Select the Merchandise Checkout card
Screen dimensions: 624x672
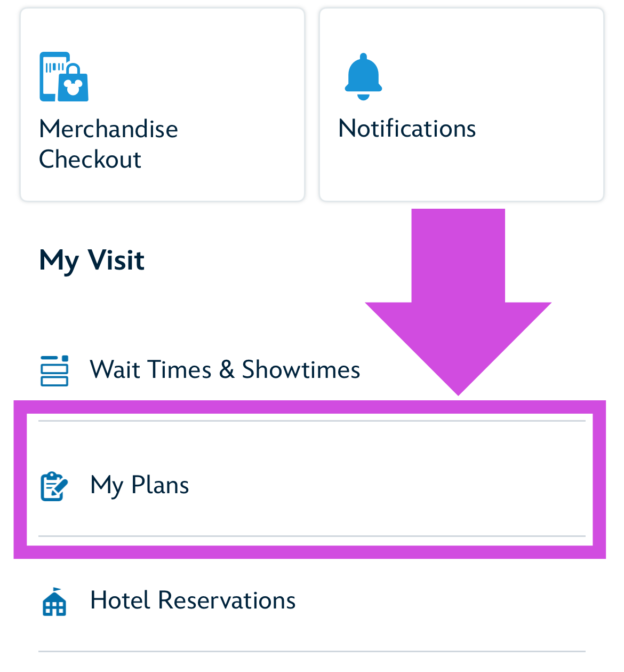[x=162, y=104]
